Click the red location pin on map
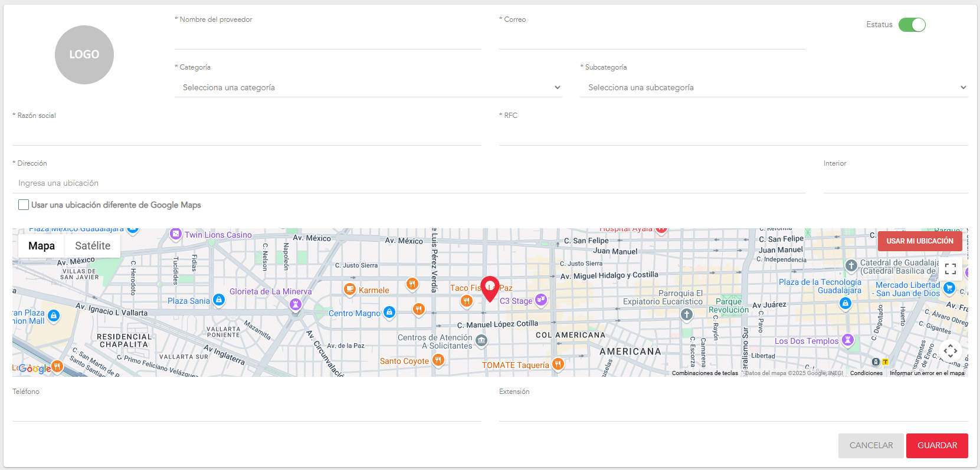This screenshot has height=470, width=980. point(490,288)
